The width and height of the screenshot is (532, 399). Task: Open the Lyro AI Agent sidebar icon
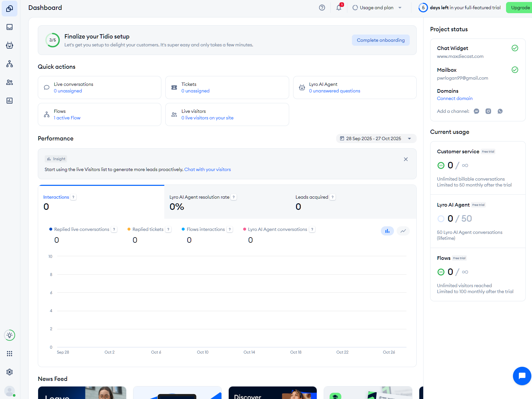9,45
